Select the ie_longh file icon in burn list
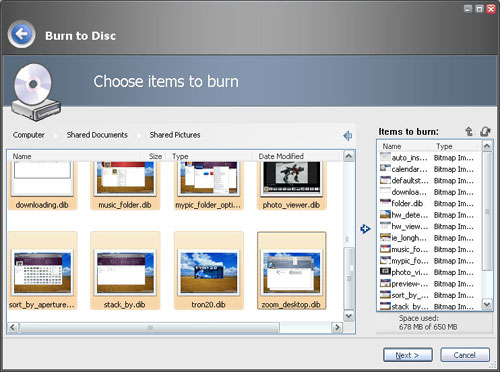Screen dimensions: 500x372 [385, 237]
